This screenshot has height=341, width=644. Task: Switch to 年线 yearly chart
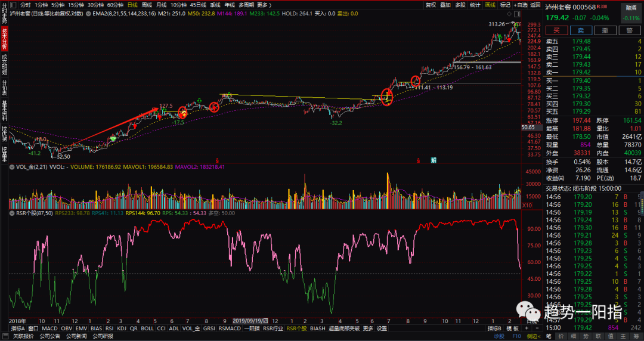pos(230,5)
